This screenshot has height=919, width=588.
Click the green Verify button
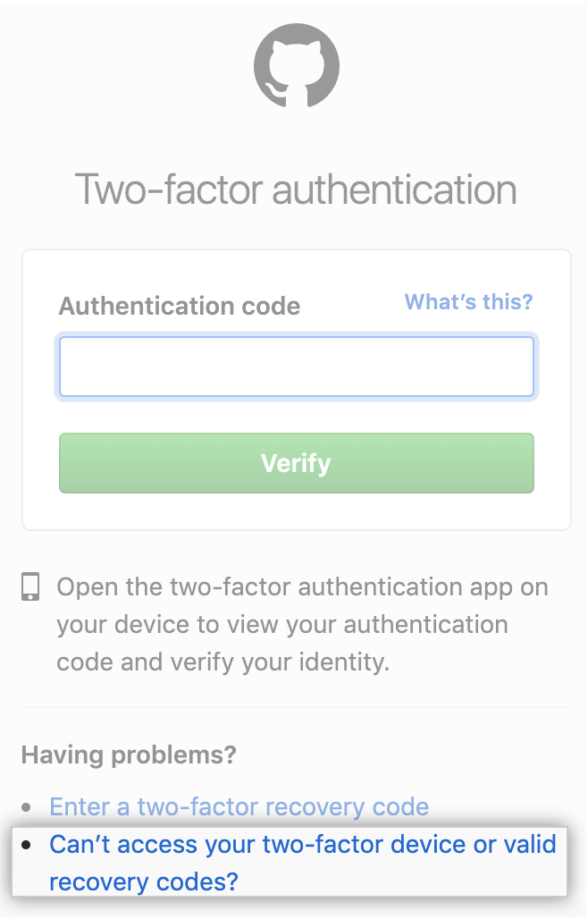[x=297, y=463]
